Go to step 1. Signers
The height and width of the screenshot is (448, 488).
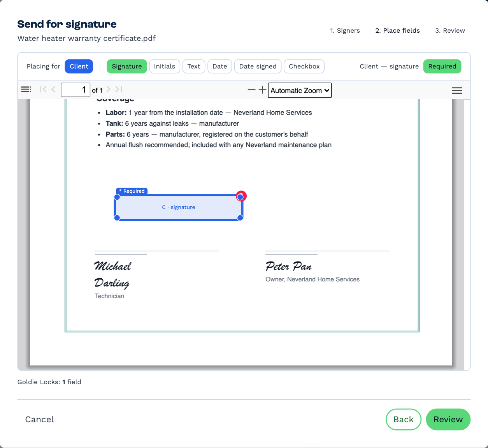pyautogui.click(x=345, y=30)
